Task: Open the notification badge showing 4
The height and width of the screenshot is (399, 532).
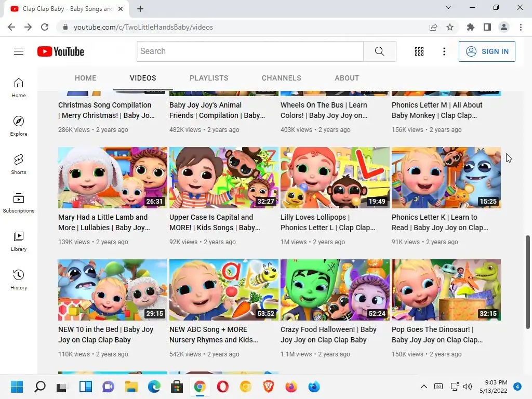Action: click(517, 387)
